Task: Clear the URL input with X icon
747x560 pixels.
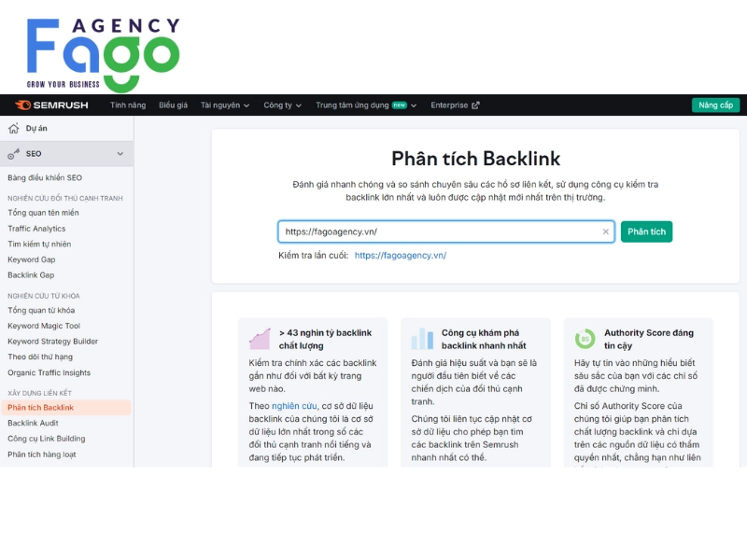Action: [605, 231]
